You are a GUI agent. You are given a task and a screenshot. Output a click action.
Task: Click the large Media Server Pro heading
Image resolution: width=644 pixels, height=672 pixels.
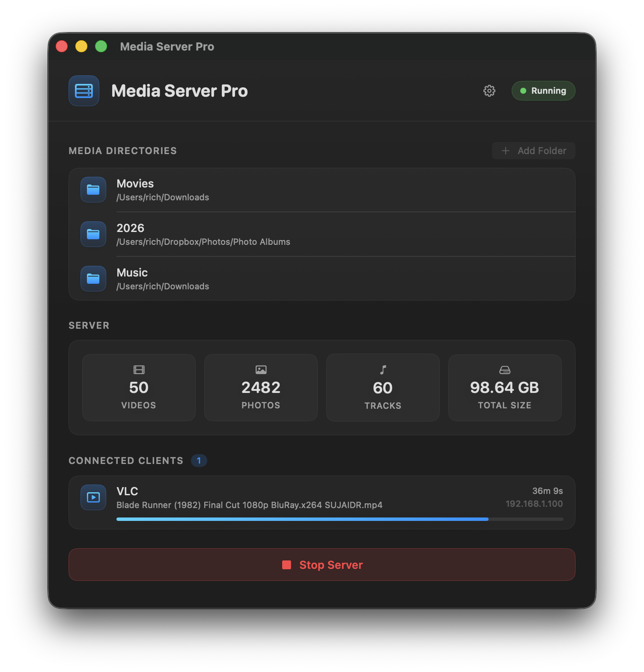click(x=180, y=91)
